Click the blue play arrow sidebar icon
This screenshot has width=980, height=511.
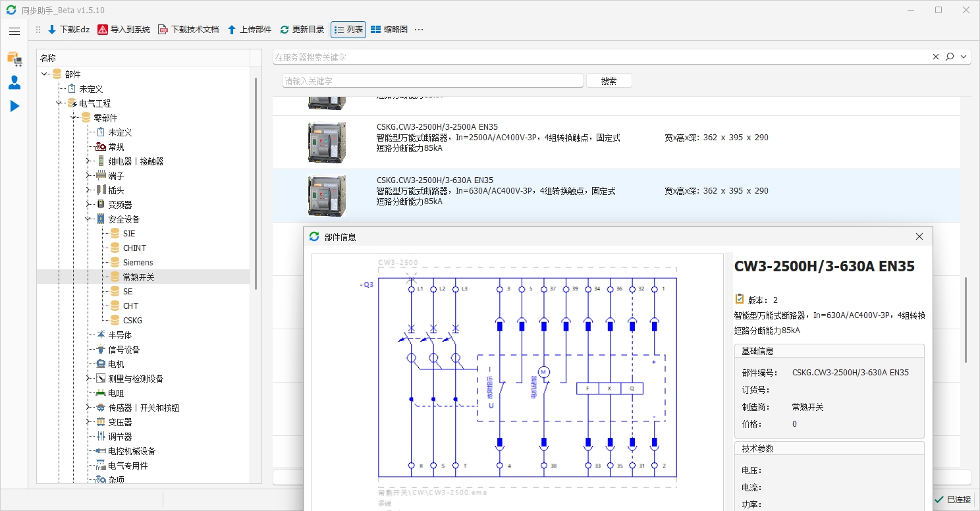click(x=14, y=106)
